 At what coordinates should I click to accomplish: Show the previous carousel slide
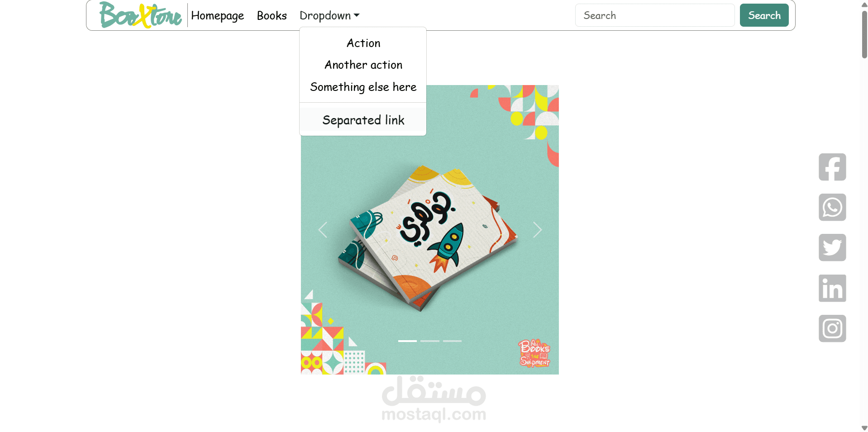[x=323, y=230]
